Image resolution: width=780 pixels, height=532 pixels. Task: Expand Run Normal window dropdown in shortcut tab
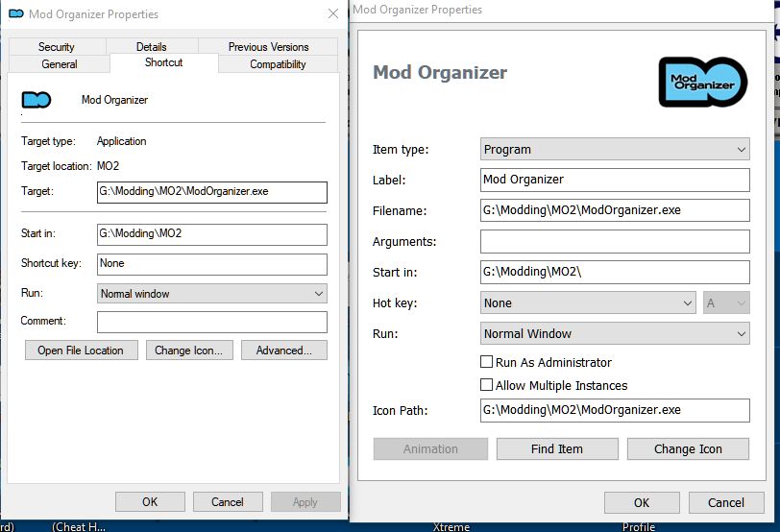tap(211, 294)
